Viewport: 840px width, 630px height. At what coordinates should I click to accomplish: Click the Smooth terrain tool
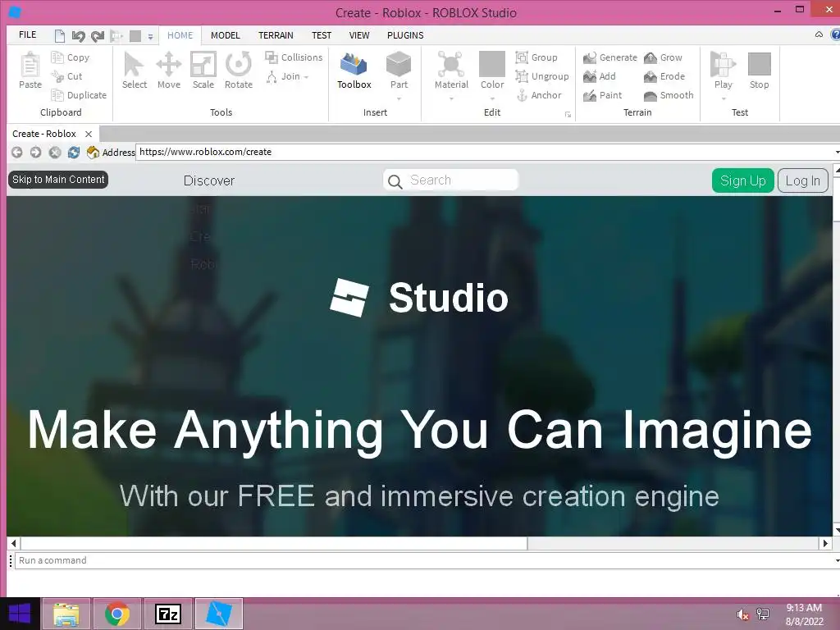tap(651, 96)
